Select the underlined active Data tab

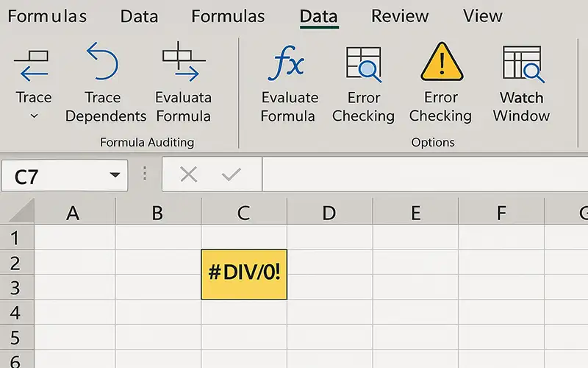click(x=318, y=16)
